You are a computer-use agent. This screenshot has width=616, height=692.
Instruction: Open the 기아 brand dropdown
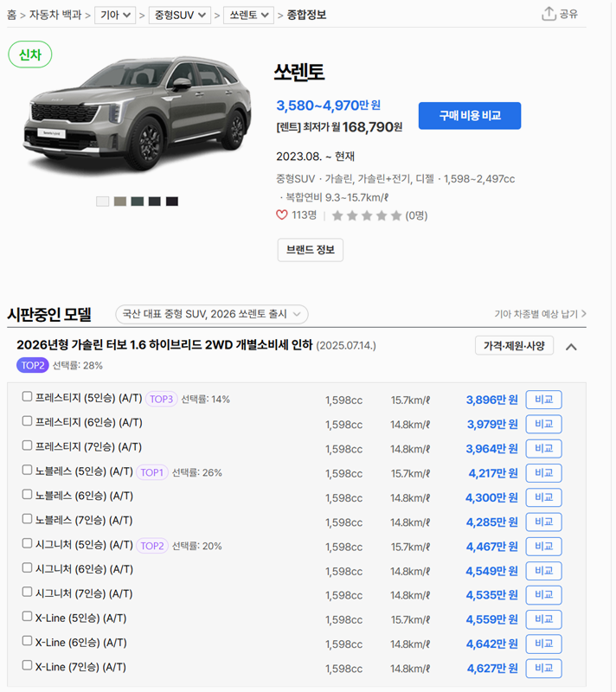coord(115,15)
